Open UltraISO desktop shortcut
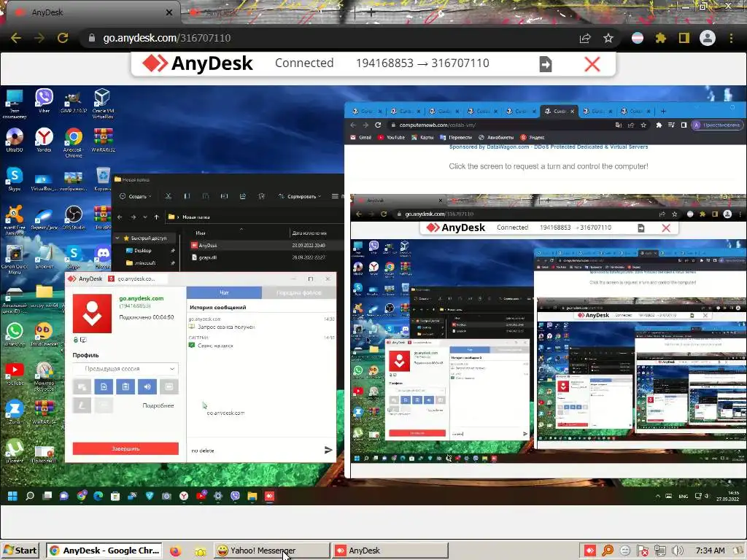Screen dimensions: 747x560 click(x=15, y=140)
